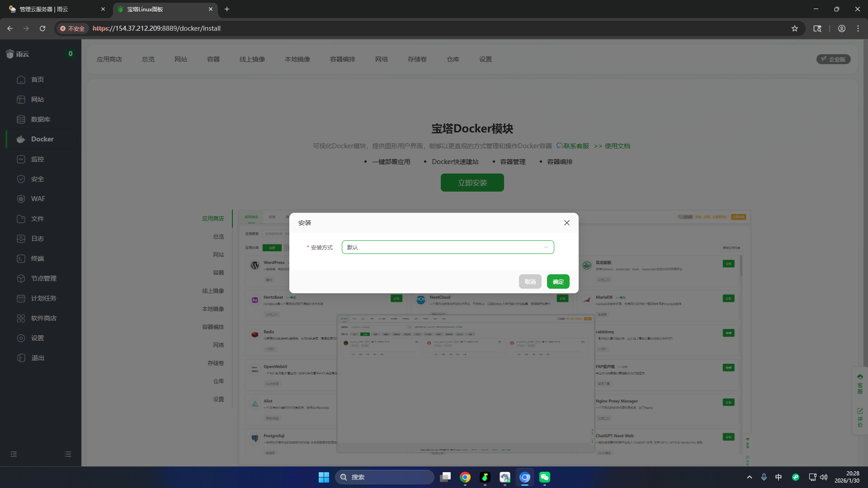Image resolution: width=868 pixels, height=488 pixels.
Task: Click the software store grid icon
Action: (21, 318)
